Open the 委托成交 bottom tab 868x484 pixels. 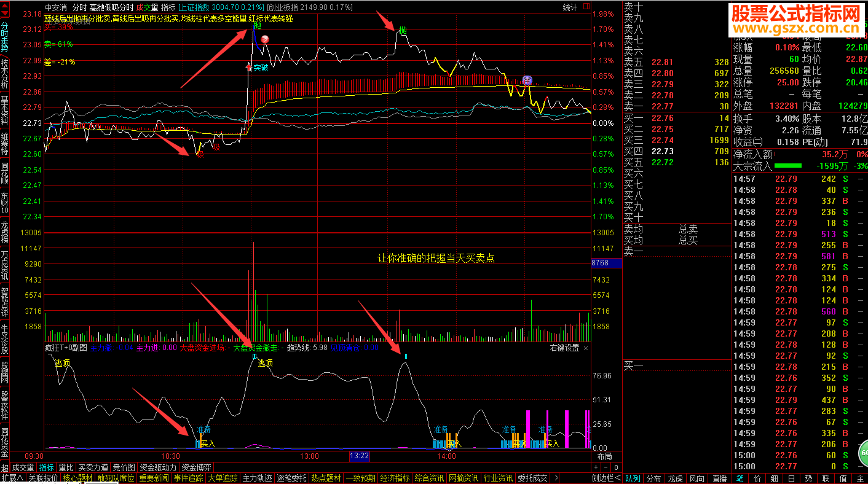point(532,478)
